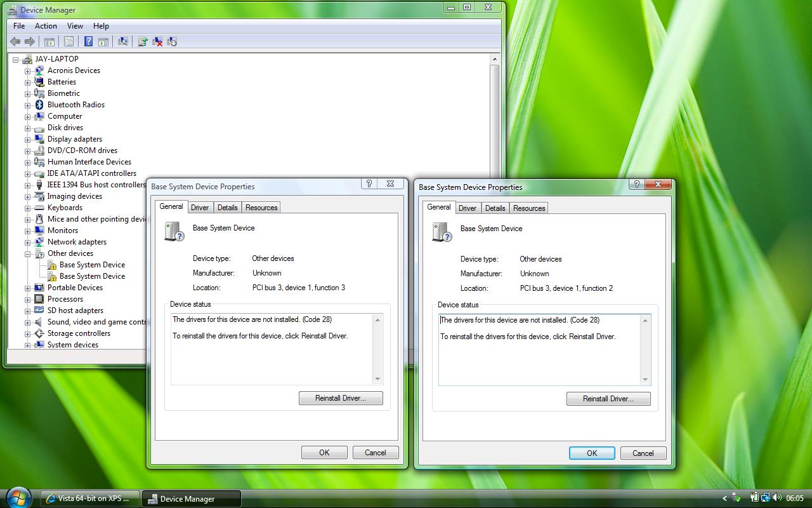Expand the Portable Devices node
The height and width of the screenshot is (508, 812).
point(28,288)
